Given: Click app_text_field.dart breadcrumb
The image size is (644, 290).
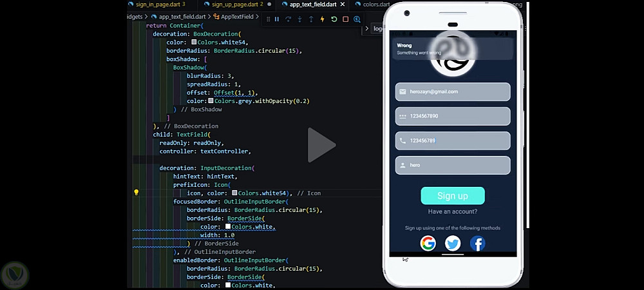Looking at the screenshot, I should (x=182, y=17).
